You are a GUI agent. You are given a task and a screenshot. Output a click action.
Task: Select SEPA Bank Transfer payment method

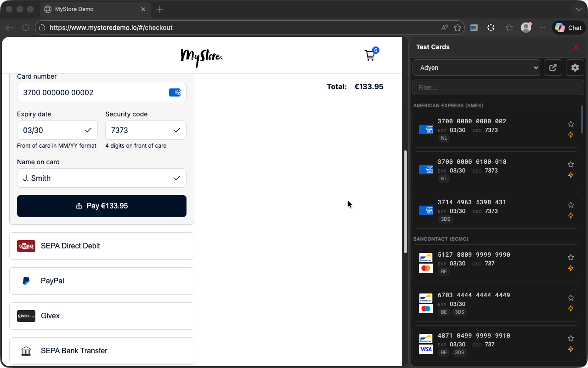click(x=102, y=351)
